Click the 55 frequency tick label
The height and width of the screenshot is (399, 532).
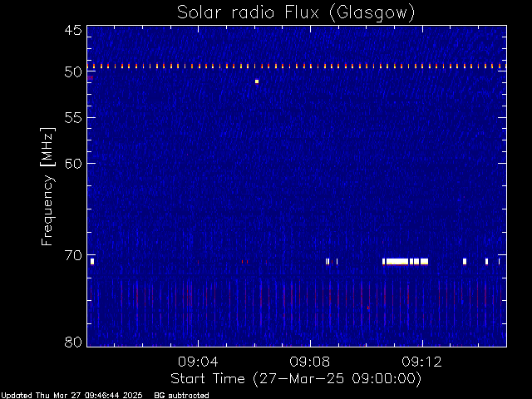73,118
